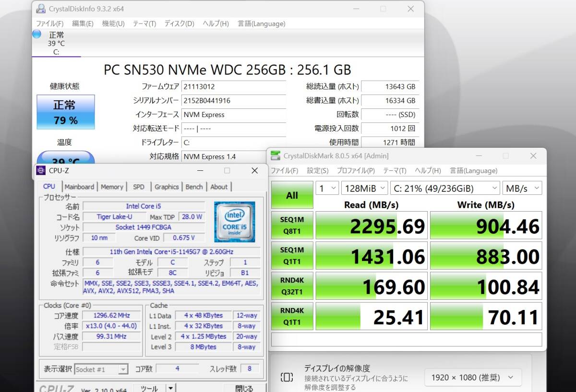Open the ファイル(F) menu in CrystalDiskInfo

(x=50, y=24)
